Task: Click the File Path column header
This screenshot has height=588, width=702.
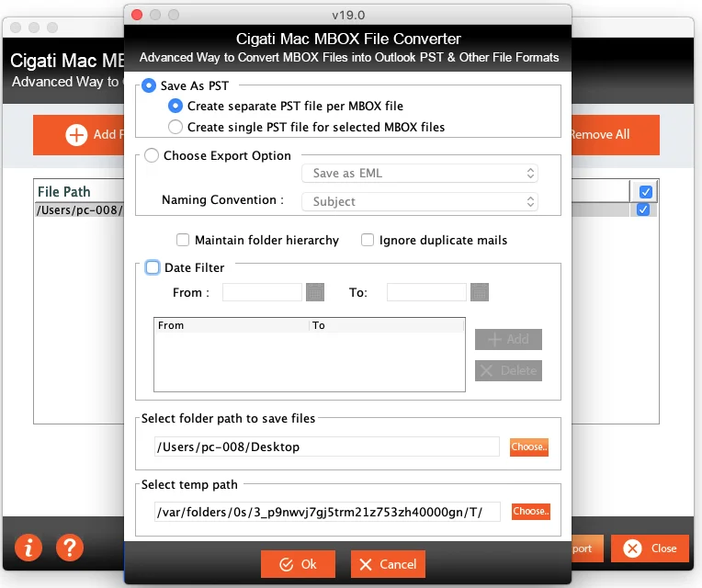Action: pyautogui.click(x=80, y=191)
